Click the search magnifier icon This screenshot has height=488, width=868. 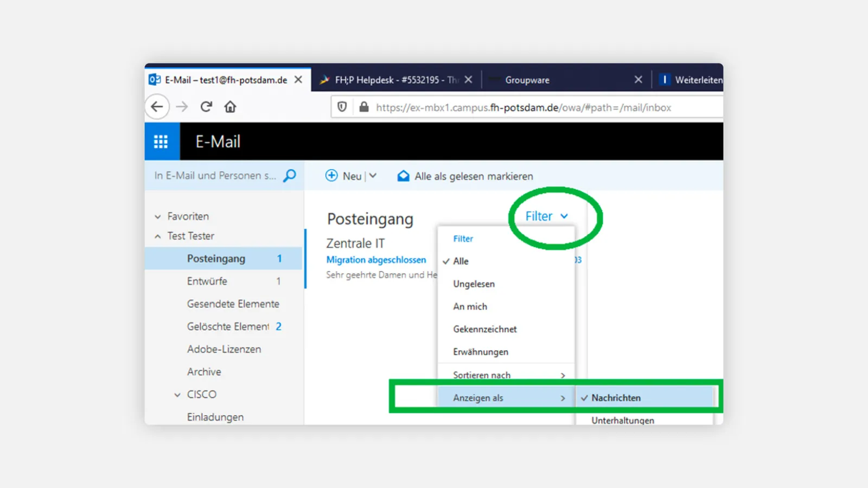290,176
